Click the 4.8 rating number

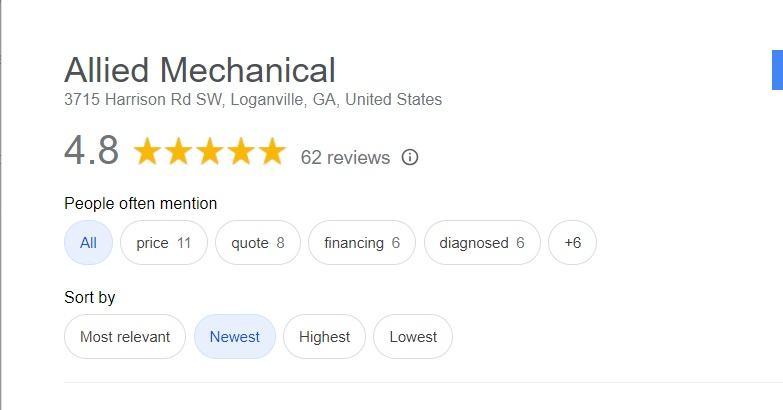[x=92, y=150]
